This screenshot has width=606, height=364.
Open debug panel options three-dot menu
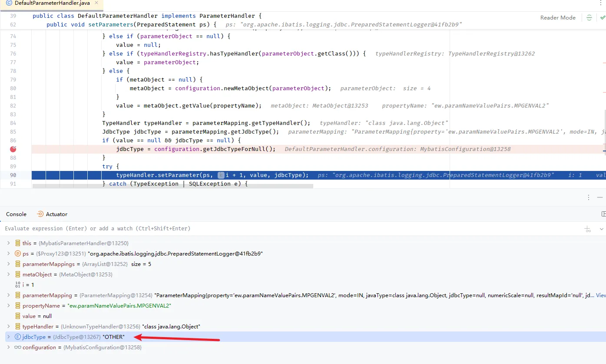click(x=588, y=197)
